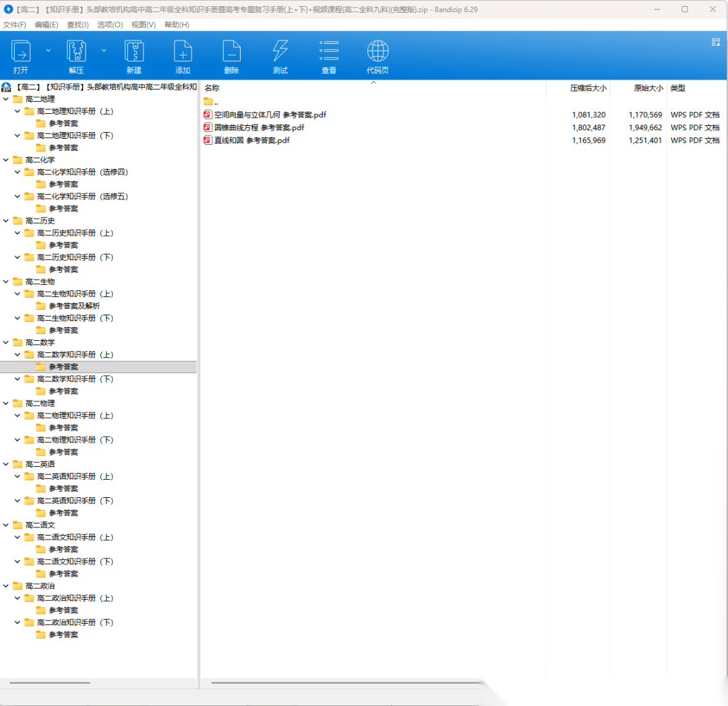Collapse the 高二化学 tree folder
The height and width of the screenshot is (706, 728).
pyautogui.click(x=6, y=160)
